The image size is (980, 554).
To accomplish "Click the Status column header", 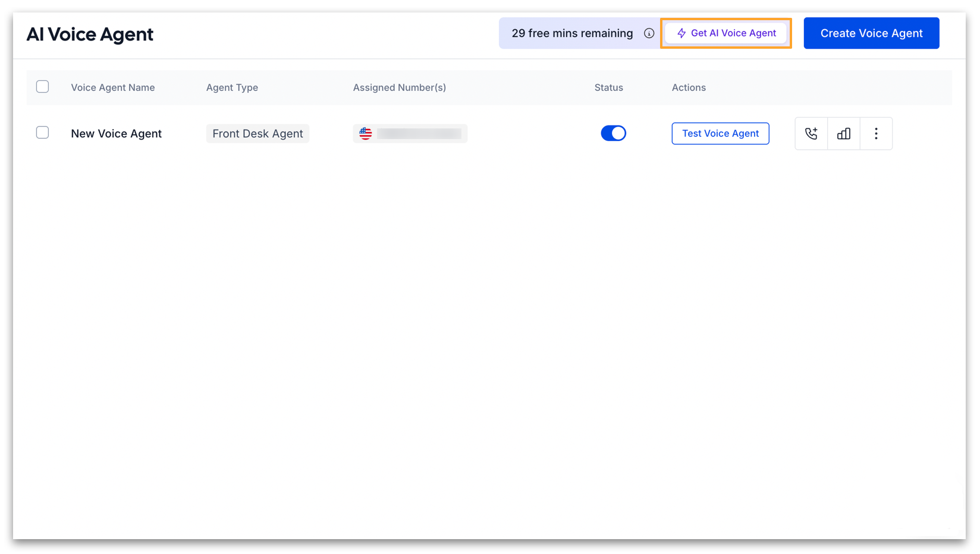I will pyautogui.click(x=608, y=87).
